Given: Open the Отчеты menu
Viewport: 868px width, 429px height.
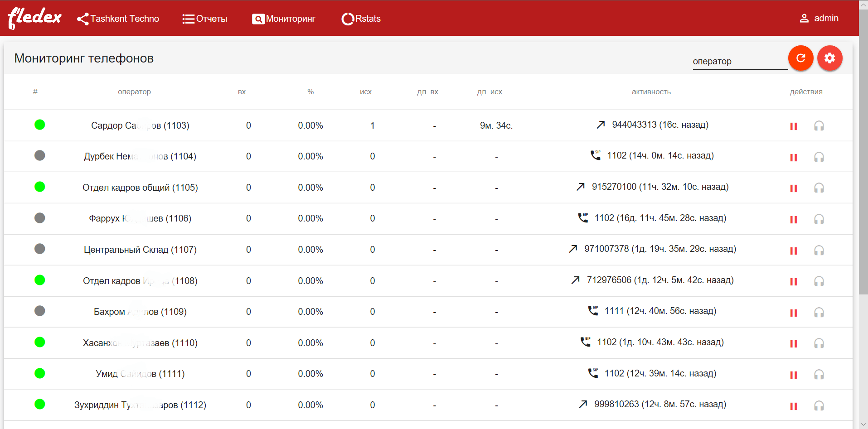Looking at the screenshot, I should (205, 19).
